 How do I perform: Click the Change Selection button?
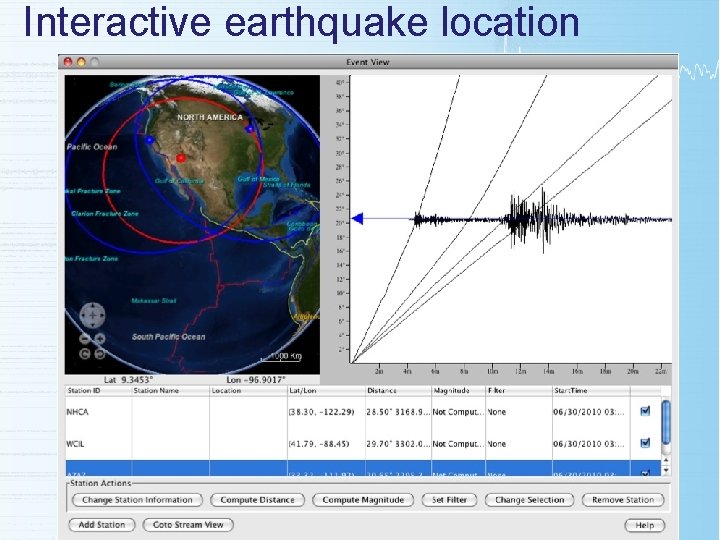[x=529, y=500]
